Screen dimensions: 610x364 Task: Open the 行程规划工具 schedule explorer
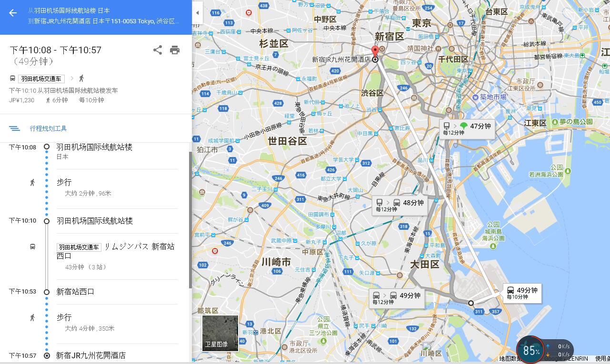tap(48, 128)
